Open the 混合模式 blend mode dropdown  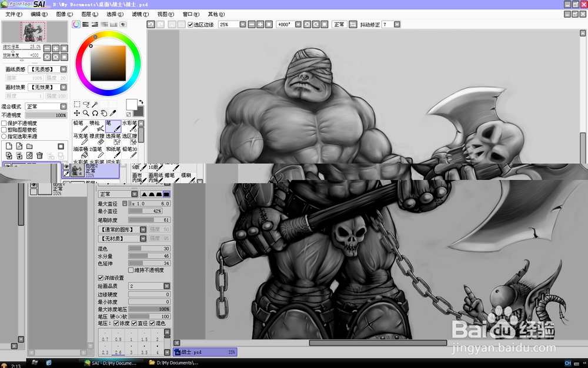(x=64, y=107)
